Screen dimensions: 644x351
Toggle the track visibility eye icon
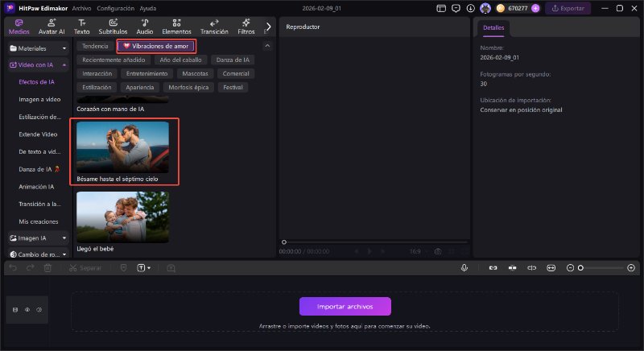pyautogui.click(x=27, y=310)
